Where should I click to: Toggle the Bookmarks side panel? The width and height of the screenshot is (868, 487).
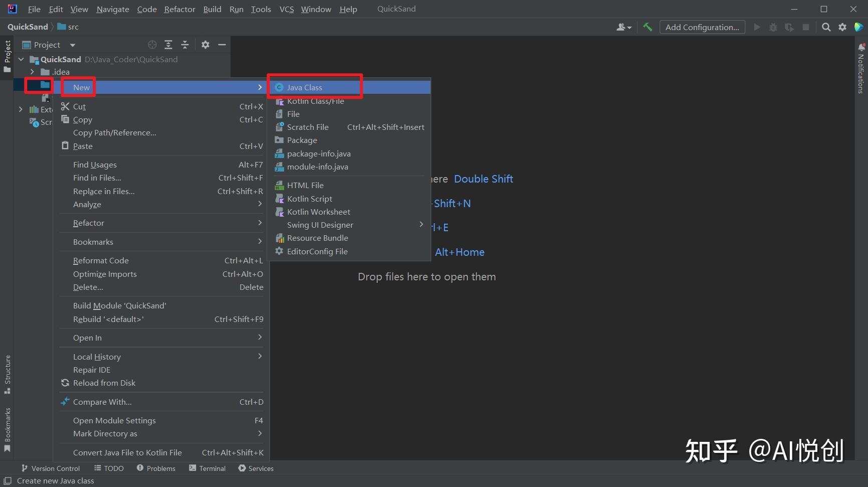(x=8, y=430)
